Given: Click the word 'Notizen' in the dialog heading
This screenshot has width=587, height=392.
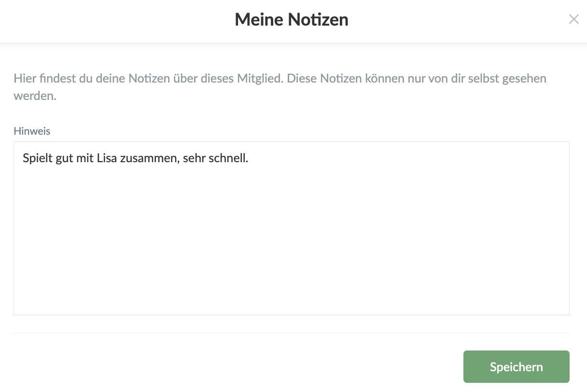Looking at the screenshot, I should point(318,20).
